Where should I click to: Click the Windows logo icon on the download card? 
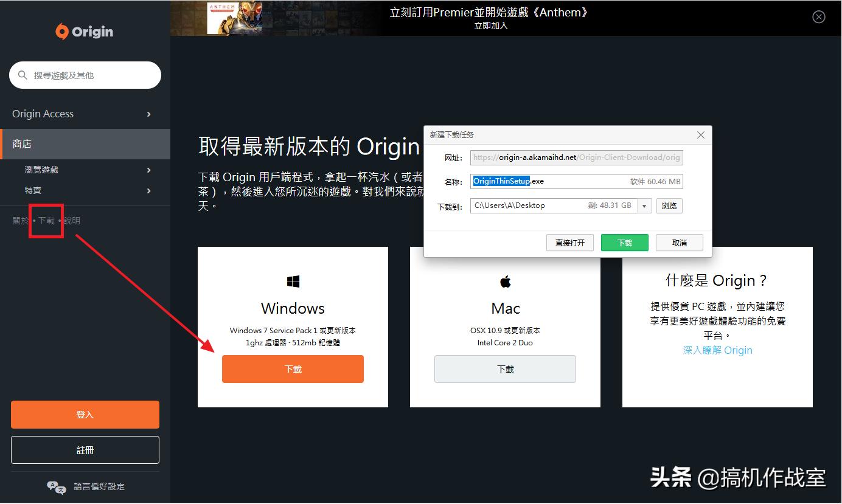pyautogui.click(x=293, y=281)
